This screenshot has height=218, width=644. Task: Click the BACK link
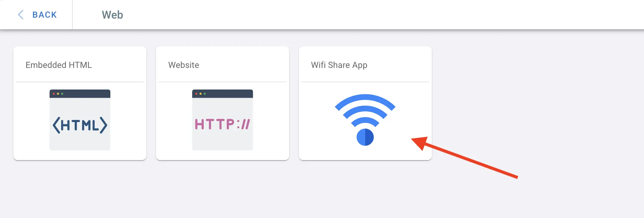click(x=44, y=14)
